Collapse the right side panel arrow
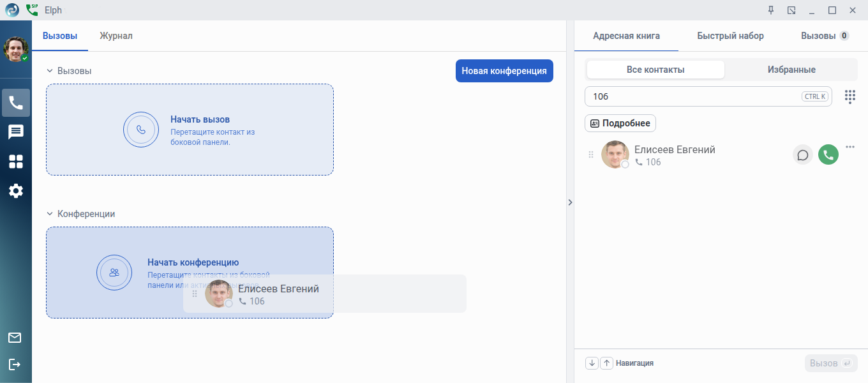The image size is (868, 383). (x=570, y=202)
